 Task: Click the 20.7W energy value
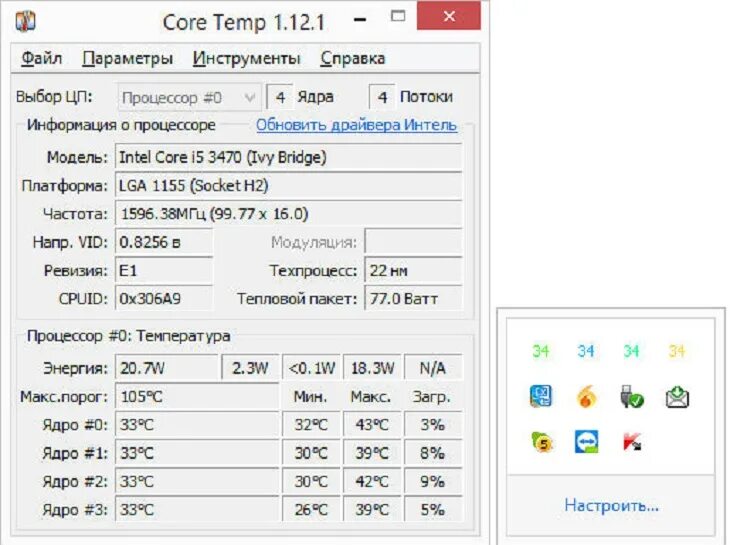click(167, 368)
